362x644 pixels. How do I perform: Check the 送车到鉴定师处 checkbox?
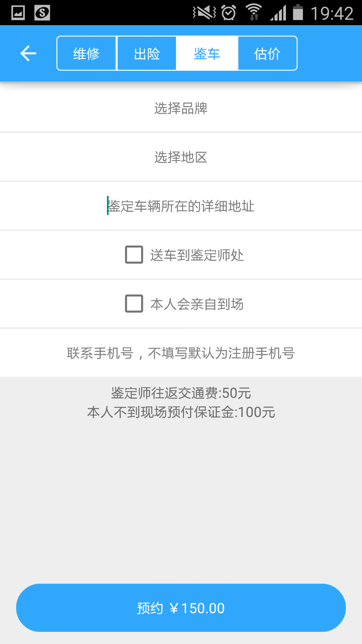pos(134,255)
